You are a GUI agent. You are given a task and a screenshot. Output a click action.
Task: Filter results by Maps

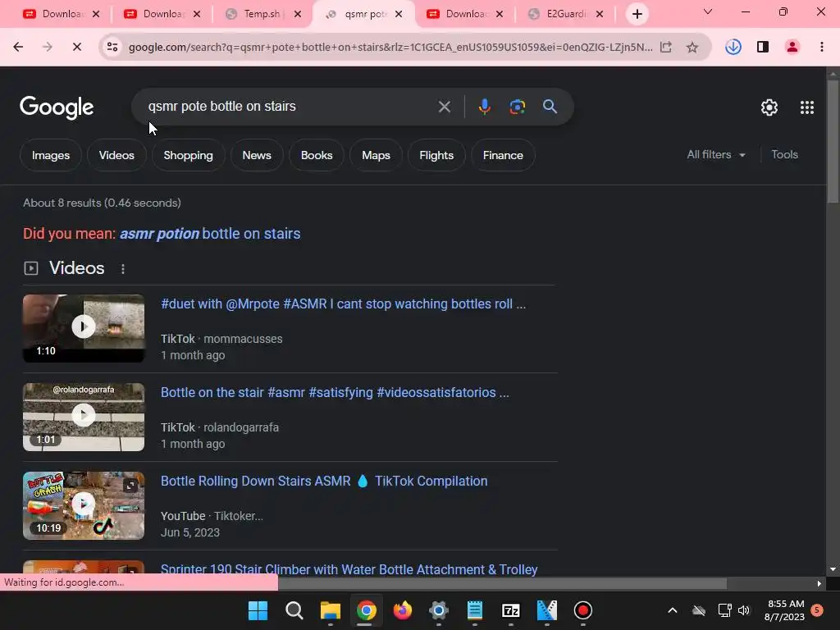[x=376, y=155]
